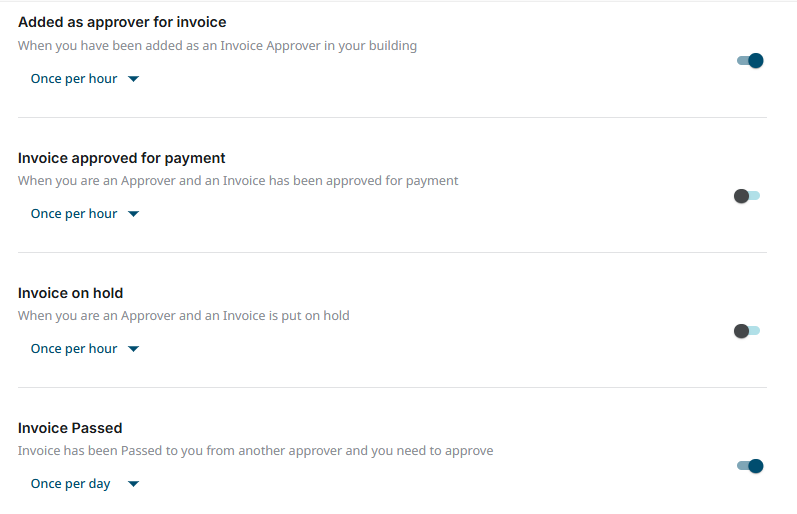The image size is (797, 514).
Task: Click the caret arrow under Added as approver
Action: pyautogui.click(x=134, y=79)
